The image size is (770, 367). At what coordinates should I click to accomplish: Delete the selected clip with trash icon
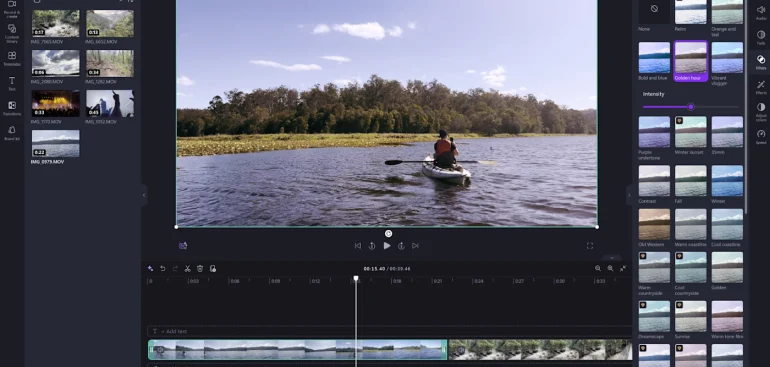pyautogui.click(x=200, y=268)
